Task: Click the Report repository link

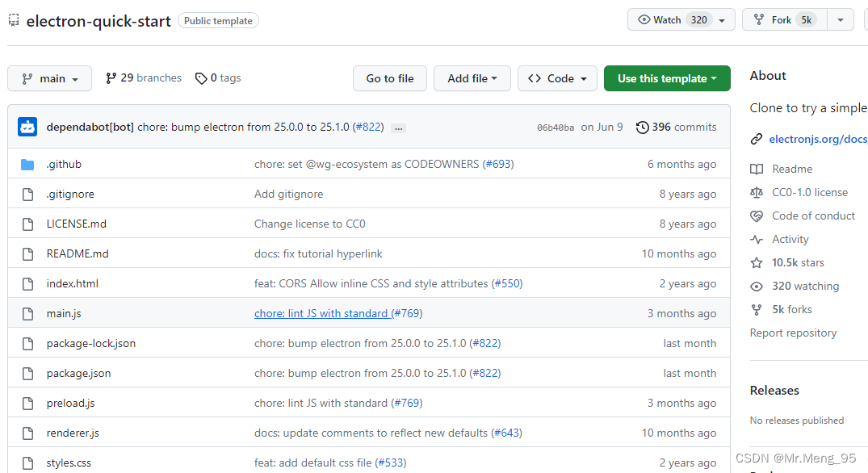Action: point(793,333)
